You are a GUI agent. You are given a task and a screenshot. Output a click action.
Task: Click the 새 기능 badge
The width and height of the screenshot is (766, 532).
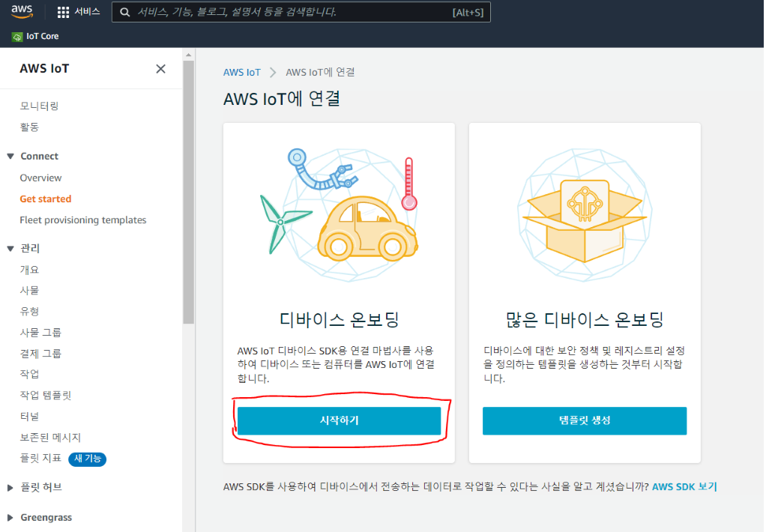(88, 459)
